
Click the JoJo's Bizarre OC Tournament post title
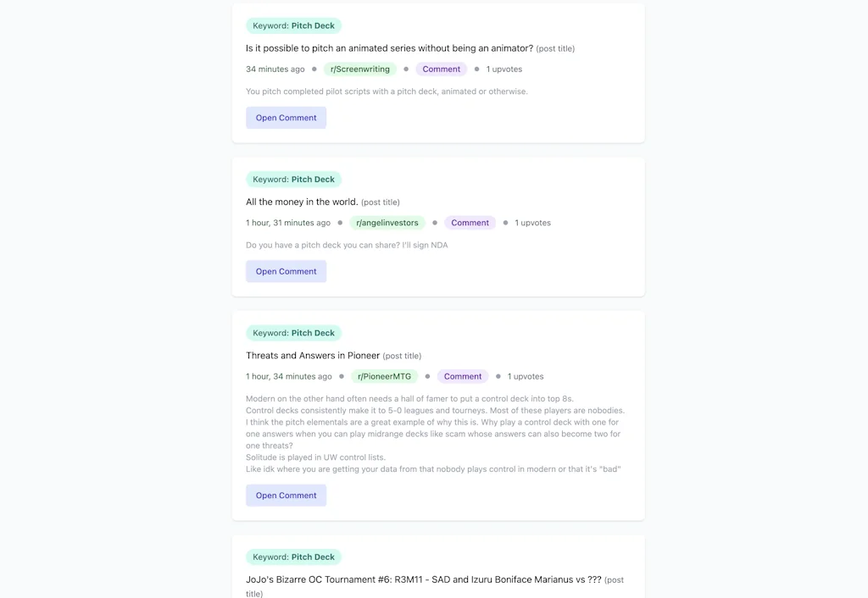(x=421, y=579)
